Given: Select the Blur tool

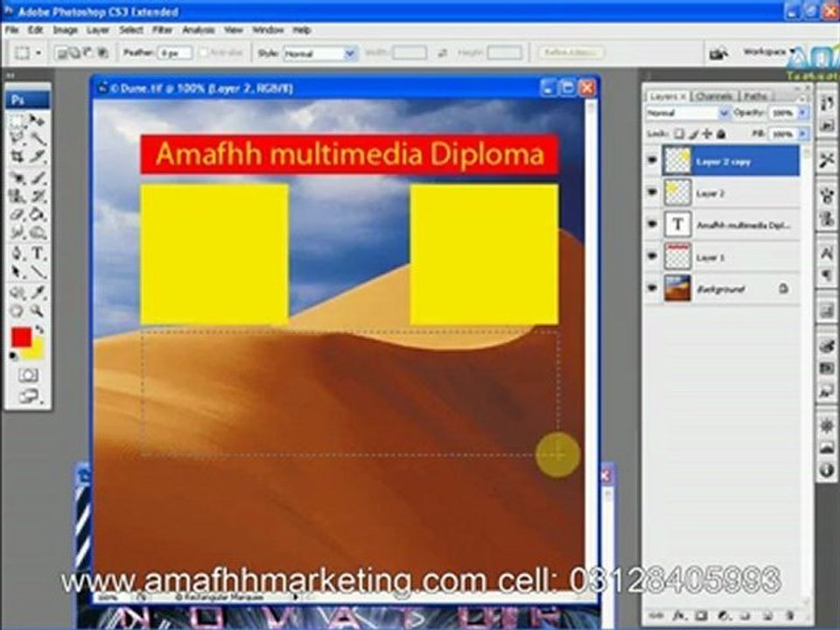Looking at the screenshot, I should [x=18, y=232].
